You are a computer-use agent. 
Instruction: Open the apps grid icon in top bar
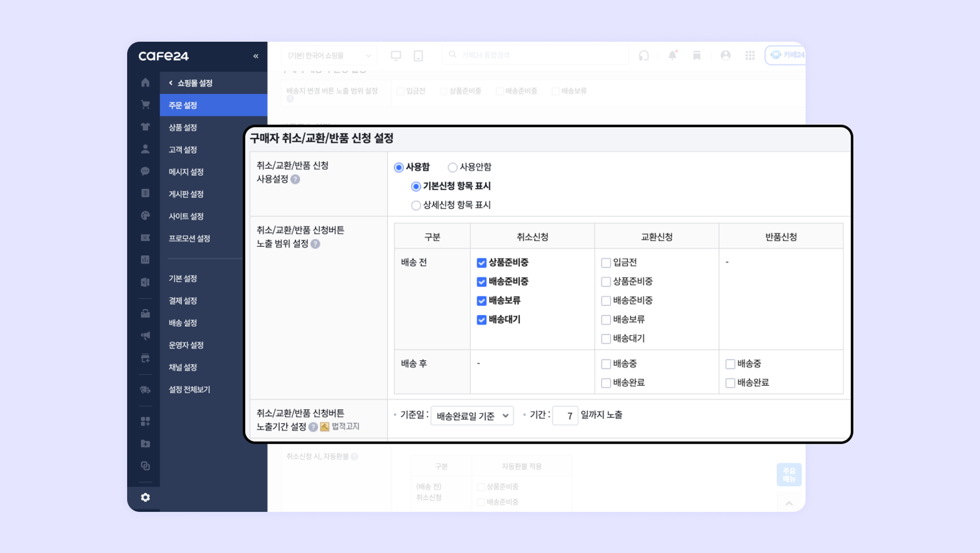click(750, 55)
